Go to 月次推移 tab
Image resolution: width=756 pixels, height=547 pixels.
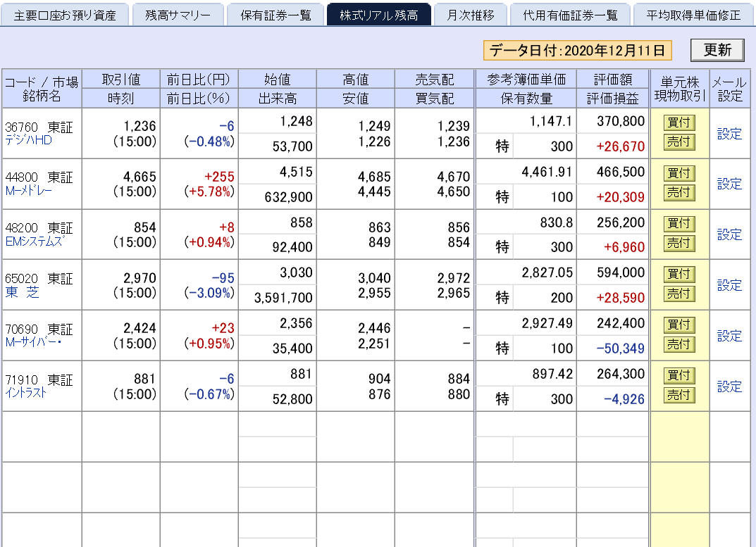pyautogui.click(x=470, y=15)
